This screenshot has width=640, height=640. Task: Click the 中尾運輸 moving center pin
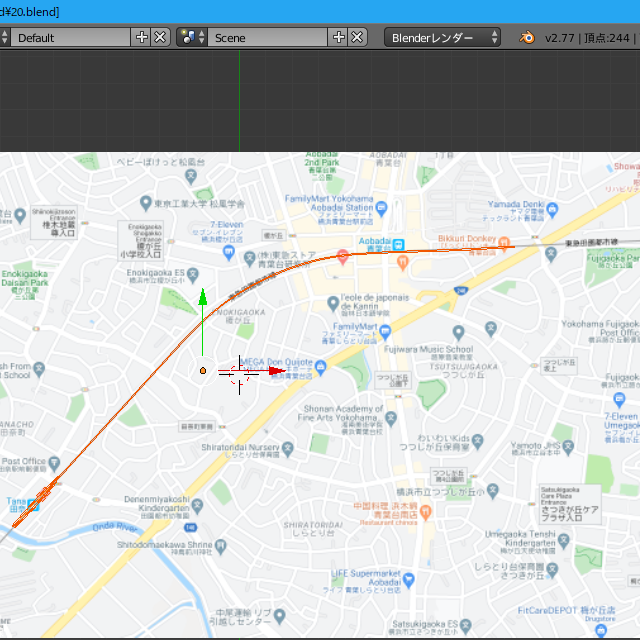tap(279, 616)
